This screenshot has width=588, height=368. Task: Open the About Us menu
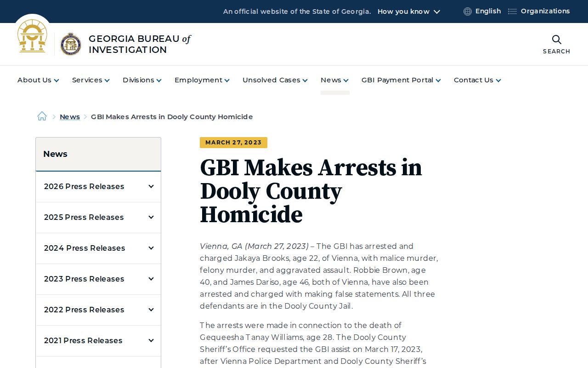pyautogui.click(x=38, y=80)
